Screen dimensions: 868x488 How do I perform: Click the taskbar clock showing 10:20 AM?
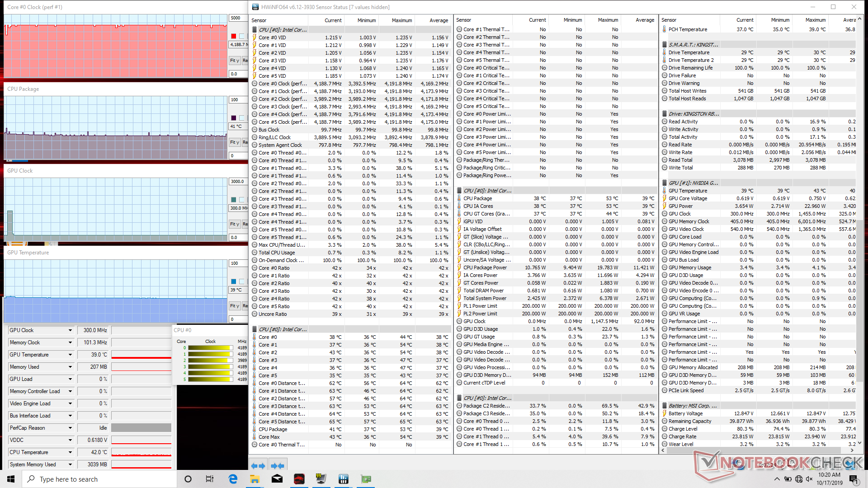click(830, 479)
